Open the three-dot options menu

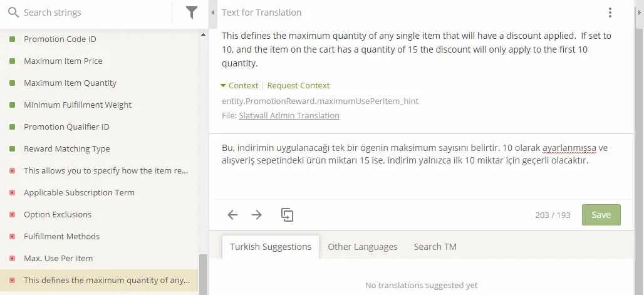610,13
